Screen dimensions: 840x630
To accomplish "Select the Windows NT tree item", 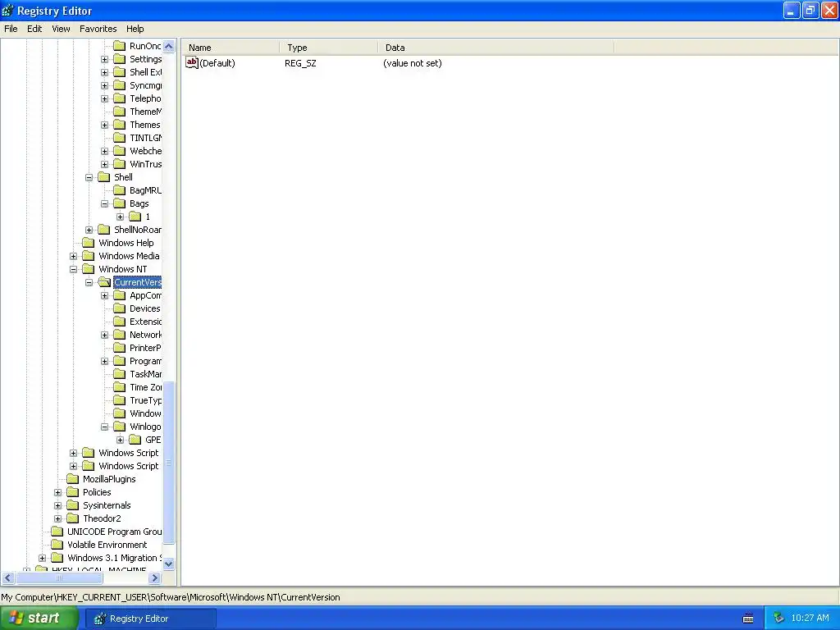I will [x=123, y=269].
